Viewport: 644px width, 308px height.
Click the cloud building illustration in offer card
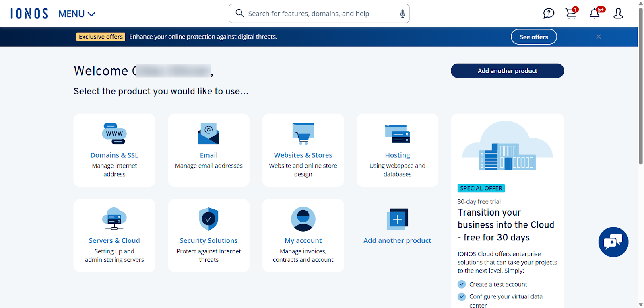(x=507, y=146)
